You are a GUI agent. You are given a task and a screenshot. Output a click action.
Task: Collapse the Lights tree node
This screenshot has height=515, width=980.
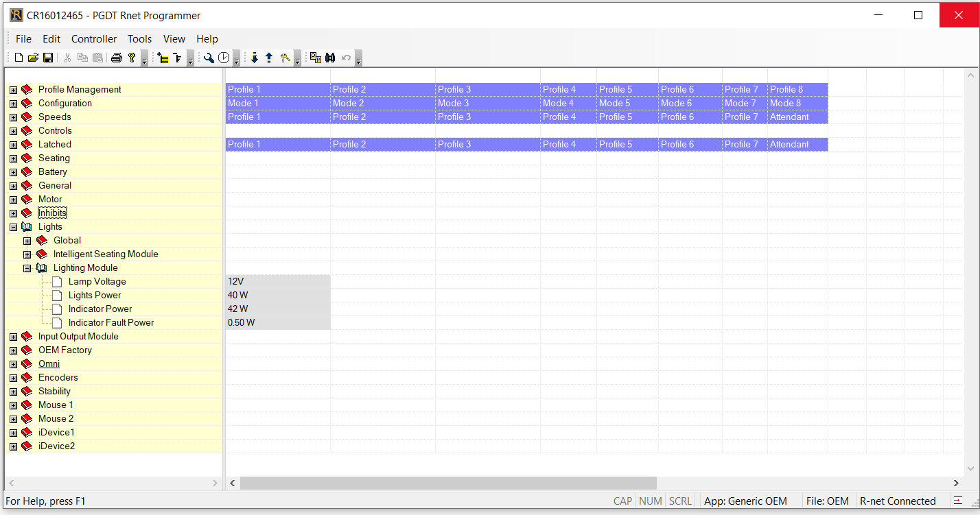(x=13, y=227)
